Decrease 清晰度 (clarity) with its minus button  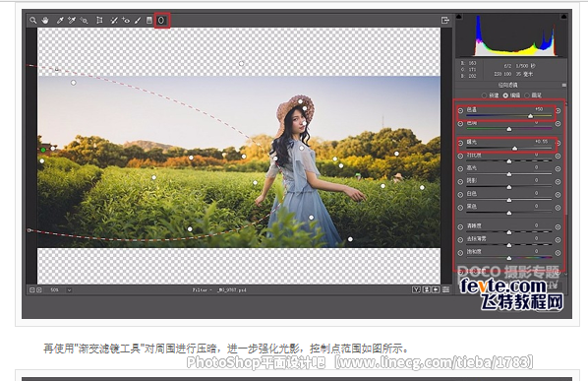[x=460, y=227]
